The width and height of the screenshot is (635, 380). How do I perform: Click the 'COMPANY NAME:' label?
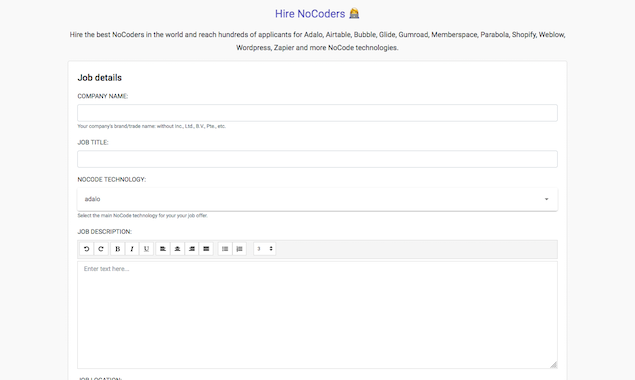pos(103,96)
